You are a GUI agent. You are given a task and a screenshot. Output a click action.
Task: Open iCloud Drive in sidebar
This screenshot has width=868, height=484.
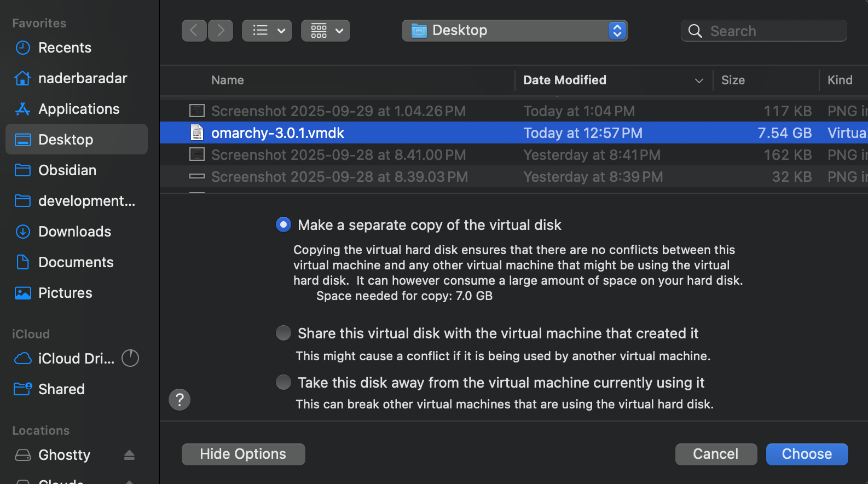point(76,359)
